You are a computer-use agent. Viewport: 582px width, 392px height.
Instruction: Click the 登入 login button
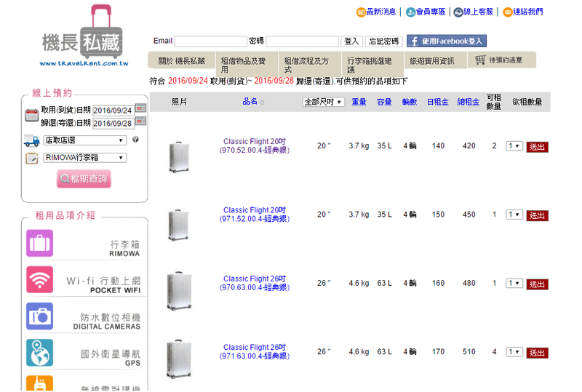[x=351, y=41]
